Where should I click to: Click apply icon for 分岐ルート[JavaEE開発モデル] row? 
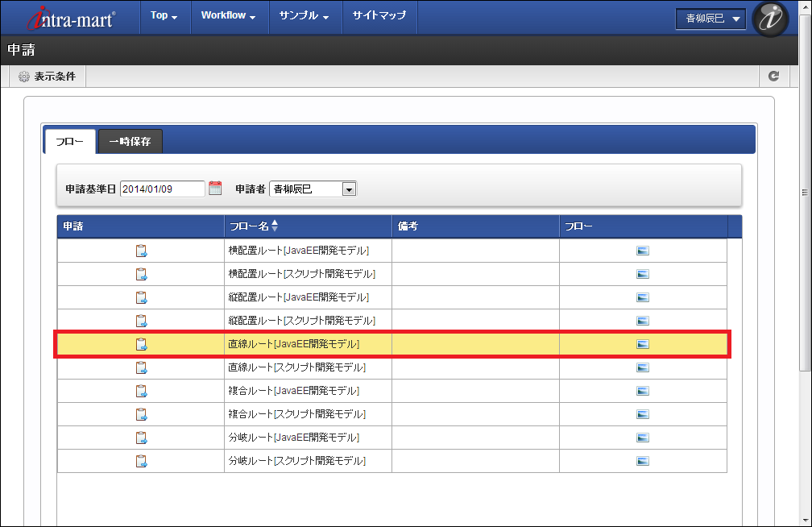coord(141,438)
